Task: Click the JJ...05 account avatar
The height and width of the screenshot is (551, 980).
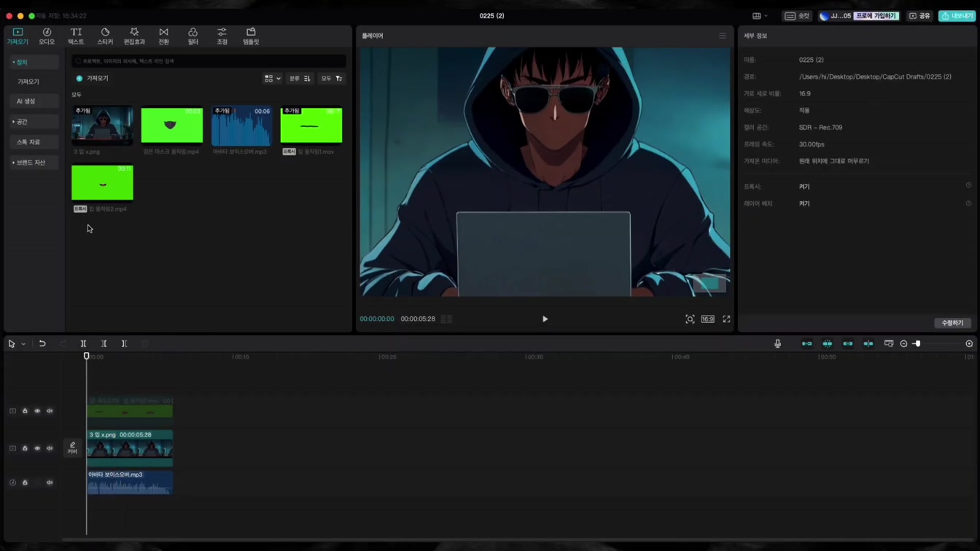Action: click(x=824, y=16)
